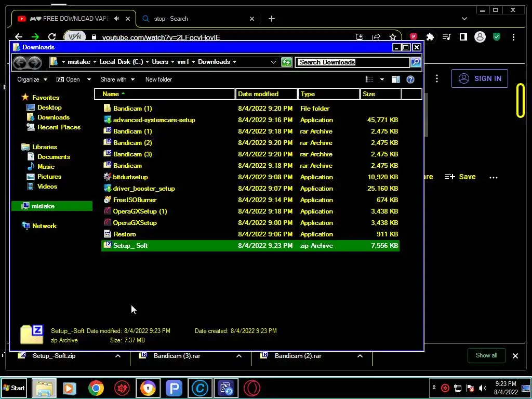
Task: Open the media control queue icon
Action: (446, 37)
